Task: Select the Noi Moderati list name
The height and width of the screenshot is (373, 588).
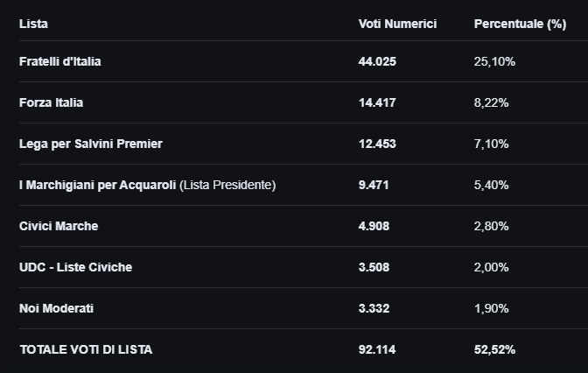Action: tap(56, 308)
